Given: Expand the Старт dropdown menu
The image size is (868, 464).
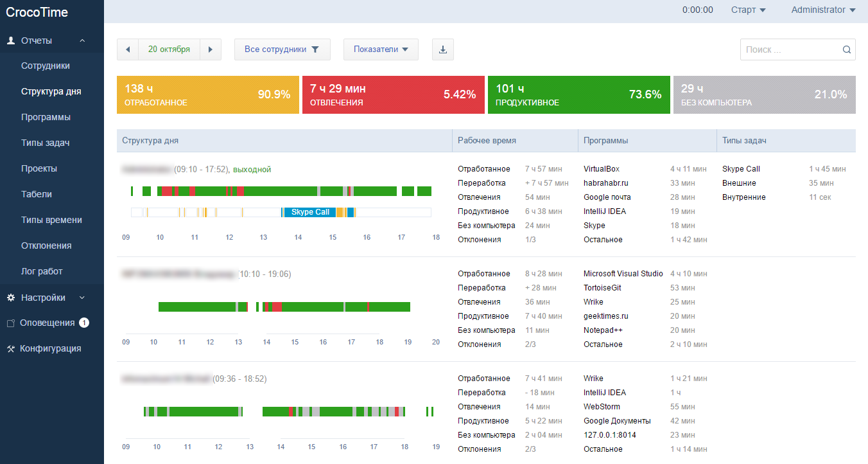Looking at the screenshot, I should (749, 10).
